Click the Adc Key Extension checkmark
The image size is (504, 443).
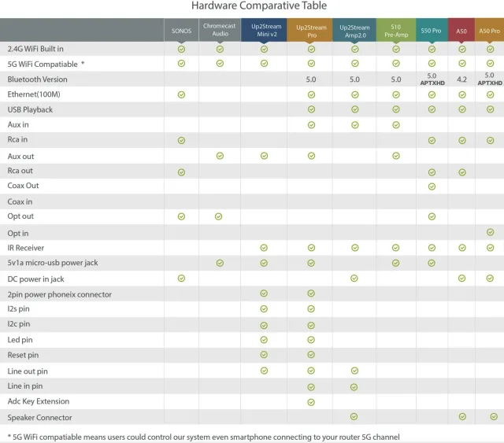(x=311, y=401)
